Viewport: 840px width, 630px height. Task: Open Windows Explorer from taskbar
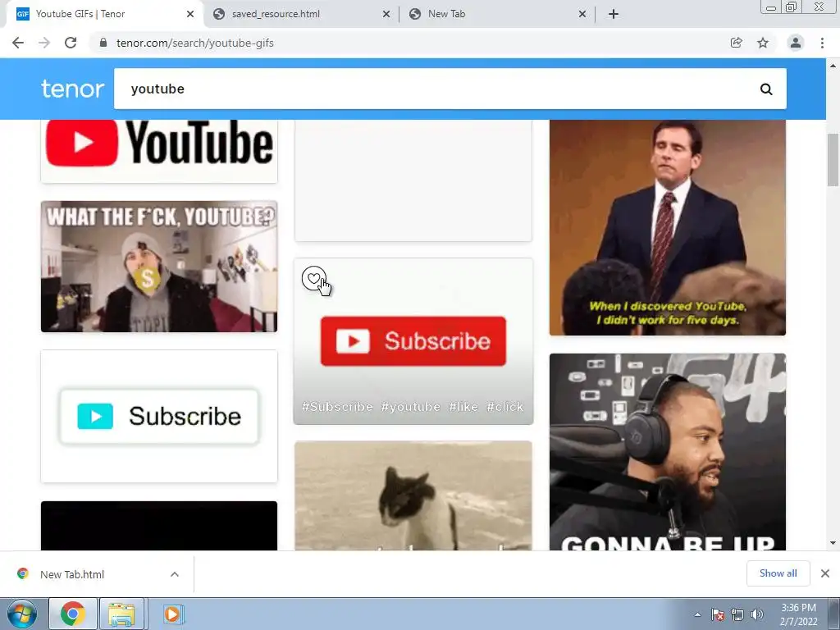pos(121,614)
